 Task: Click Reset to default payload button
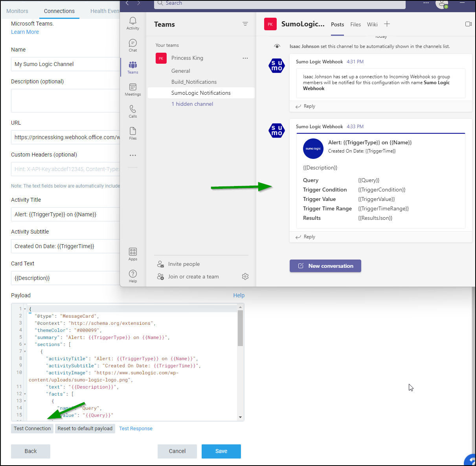85,429
